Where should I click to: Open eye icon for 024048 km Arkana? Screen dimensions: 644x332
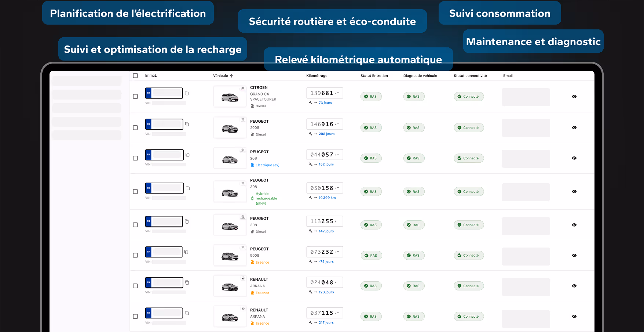pyautogui.click(x=574, y=286)
